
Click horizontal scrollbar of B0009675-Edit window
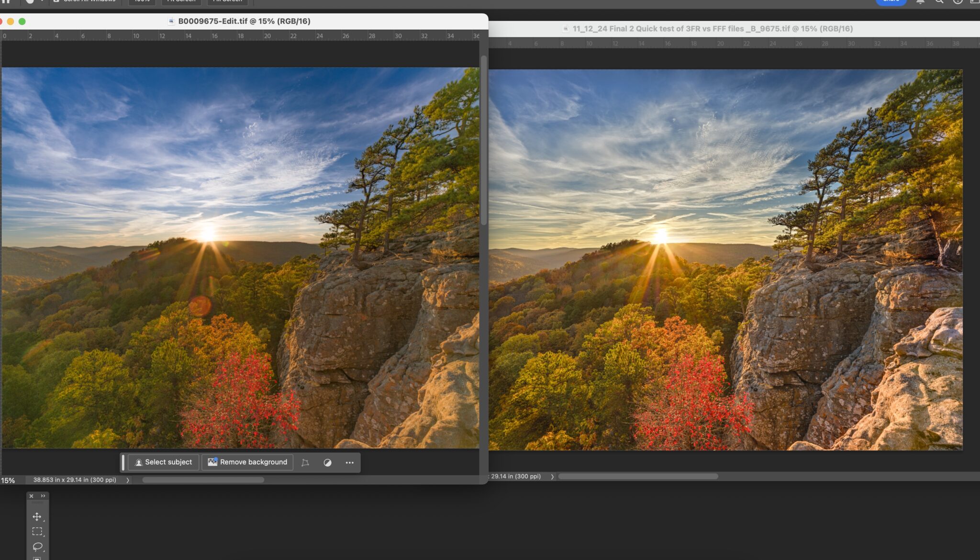203,480
